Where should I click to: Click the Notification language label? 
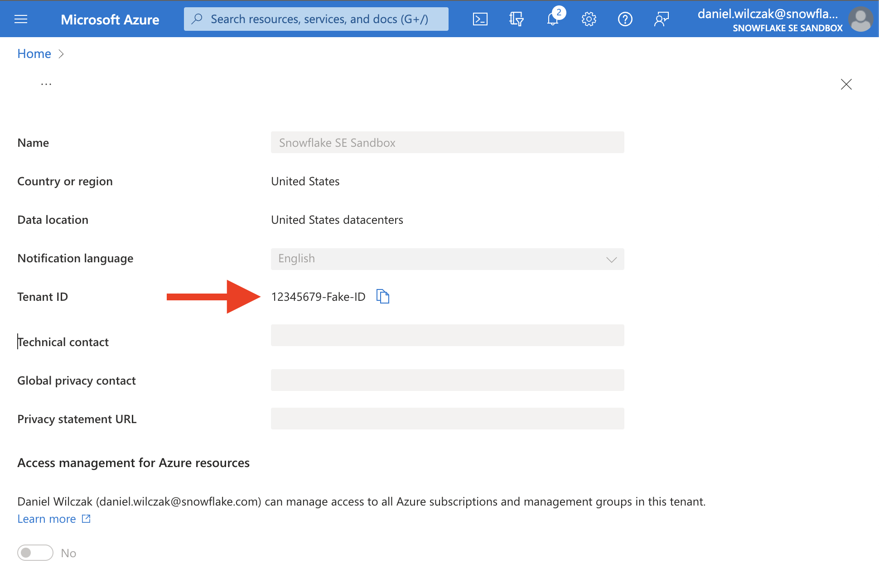pos(75,258)
